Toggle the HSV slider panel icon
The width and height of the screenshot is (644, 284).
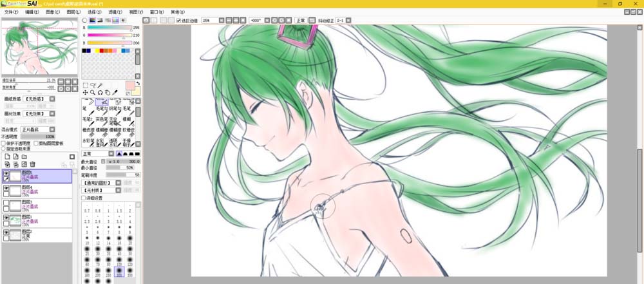point(100,20)
